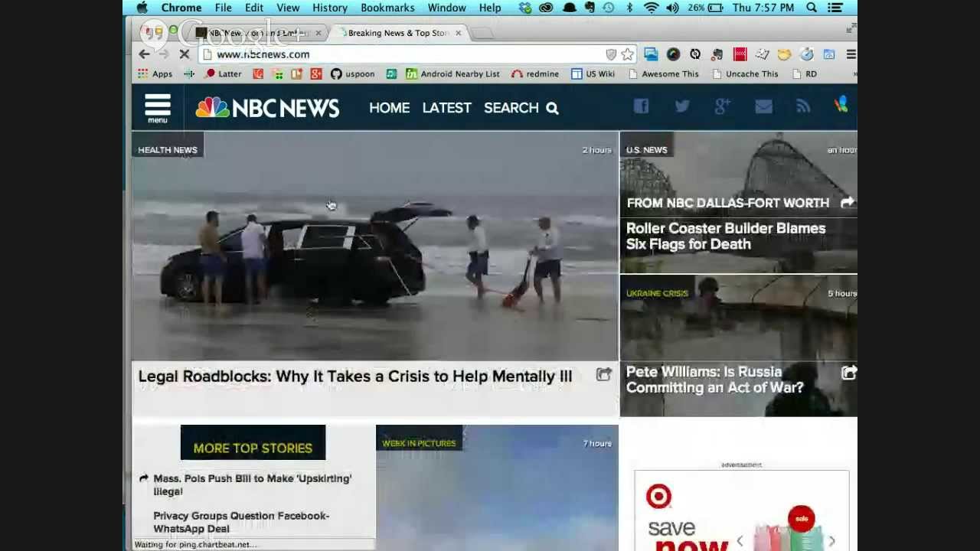The height and width of the screenshot is (551, 980).
Task: Share the Pete Williams Russia story
Action: coord(849,373)
